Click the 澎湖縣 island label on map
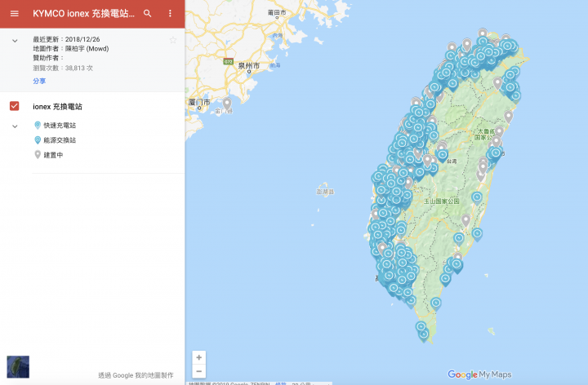 325,192
